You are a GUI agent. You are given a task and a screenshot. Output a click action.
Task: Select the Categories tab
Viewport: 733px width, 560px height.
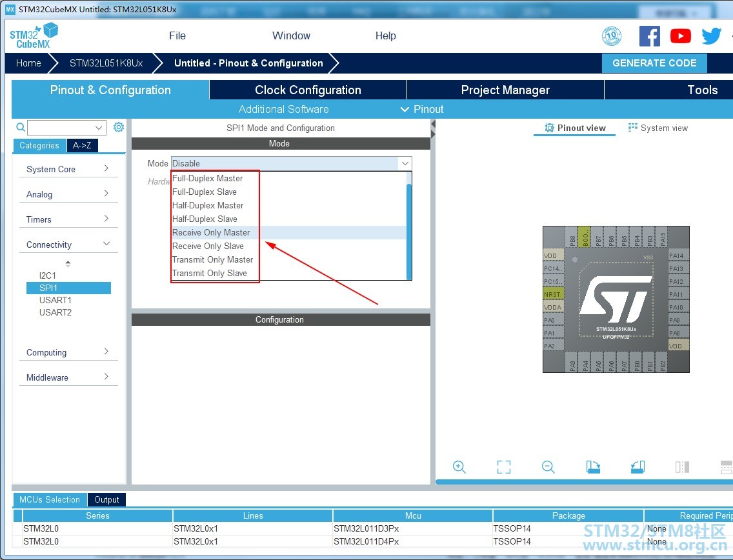coord(39,145)
